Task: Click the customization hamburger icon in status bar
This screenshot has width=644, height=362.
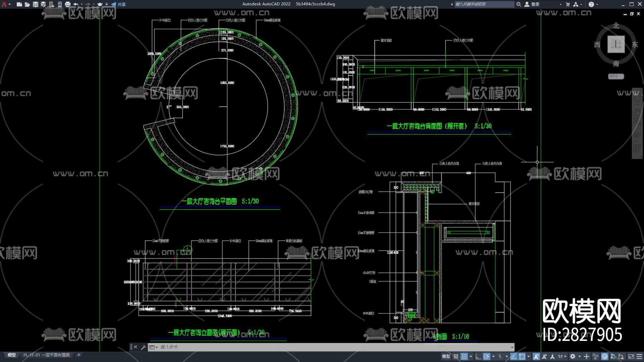Action: 639,356
